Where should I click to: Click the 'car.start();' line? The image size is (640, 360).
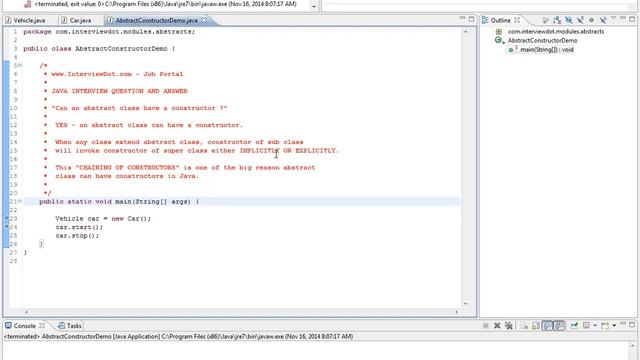pyautogui.click(x=79, y=227)
